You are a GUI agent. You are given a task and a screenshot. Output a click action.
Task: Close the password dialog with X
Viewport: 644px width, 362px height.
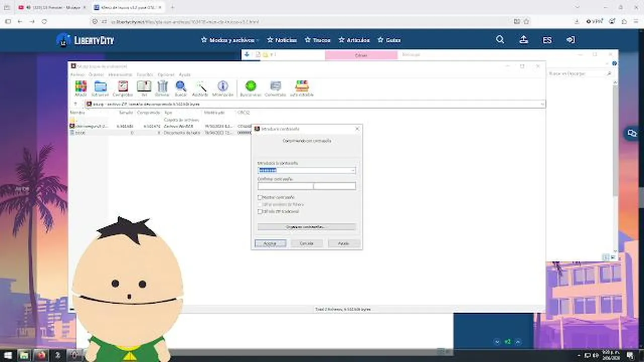[357, 129]
